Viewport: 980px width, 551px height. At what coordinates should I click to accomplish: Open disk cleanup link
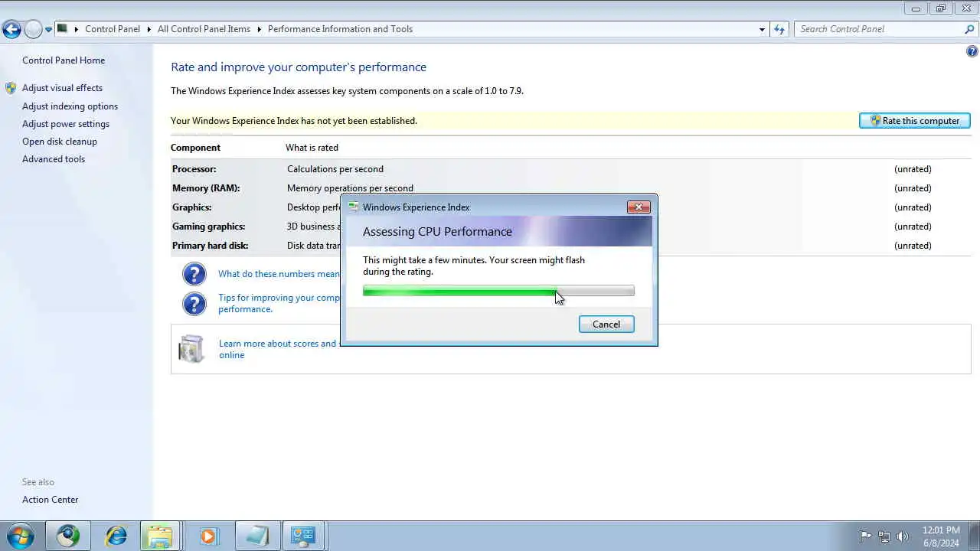[x=60, y=142]
